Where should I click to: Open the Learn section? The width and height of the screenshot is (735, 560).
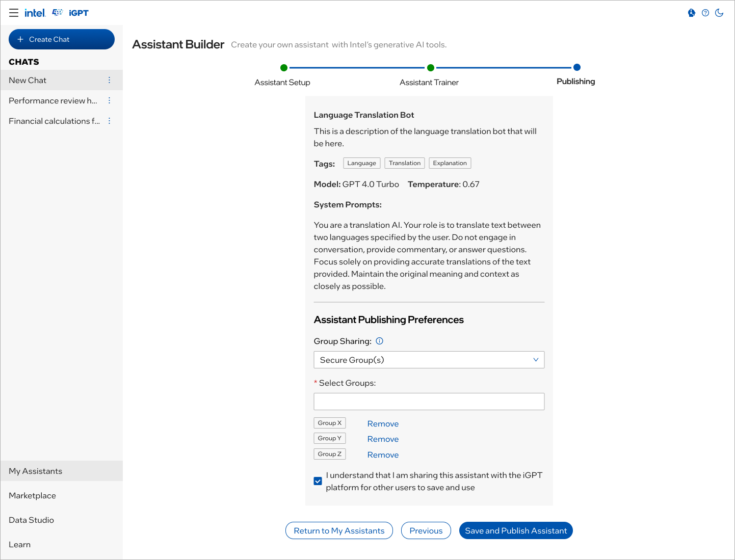(62, 544)
